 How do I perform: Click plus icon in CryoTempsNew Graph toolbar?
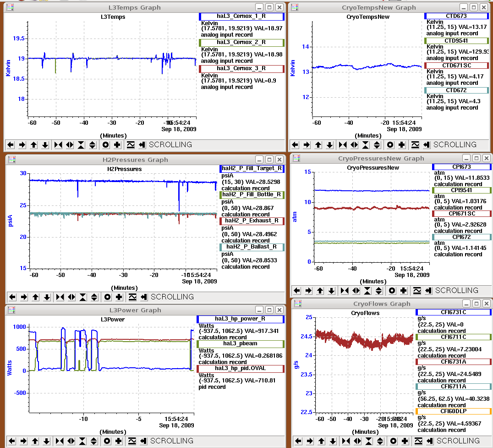[401, 145]
